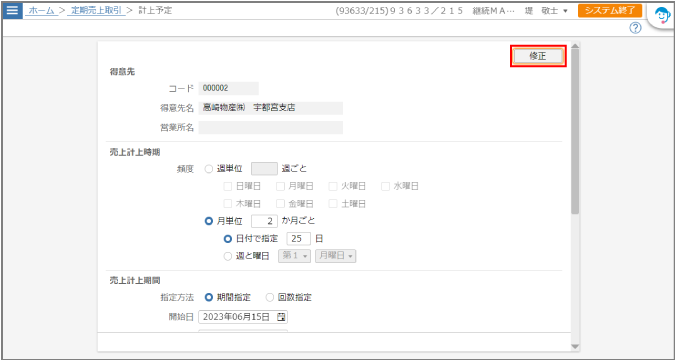Image resolution: width=675 pixels, height=360 pixels.
Task: Select the 週と曜日 radio button
Action: coord(228,256)
